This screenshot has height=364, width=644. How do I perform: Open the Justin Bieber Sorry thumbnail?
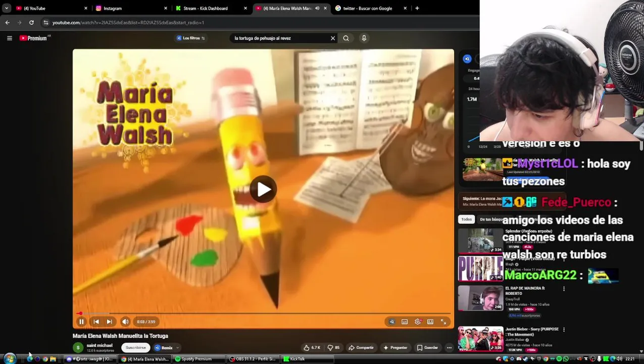pyautogui.click(x=480, y=339)
